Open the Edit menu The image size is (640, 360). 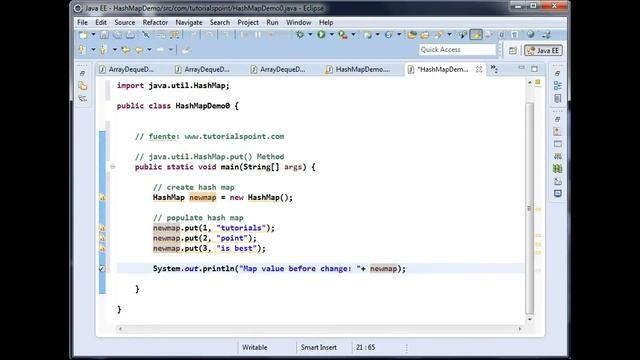(101, 22)
